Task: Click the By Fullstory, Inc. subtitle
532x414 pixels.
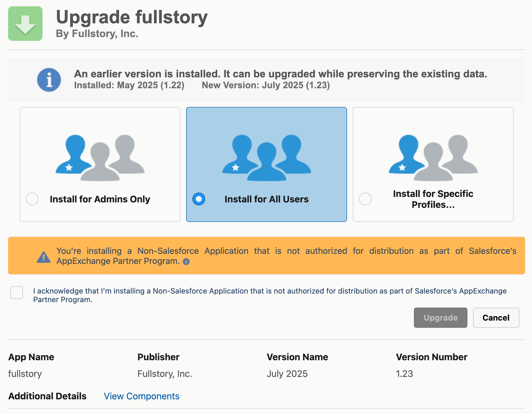Action: pyautogui.click(x=97, y=34)
